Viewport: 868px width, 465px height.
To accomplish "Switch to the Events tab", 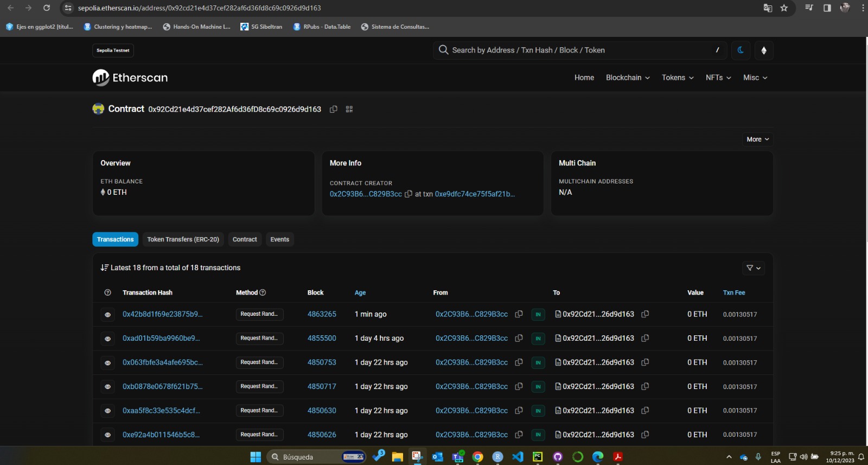I will click(x=279, y=239).
